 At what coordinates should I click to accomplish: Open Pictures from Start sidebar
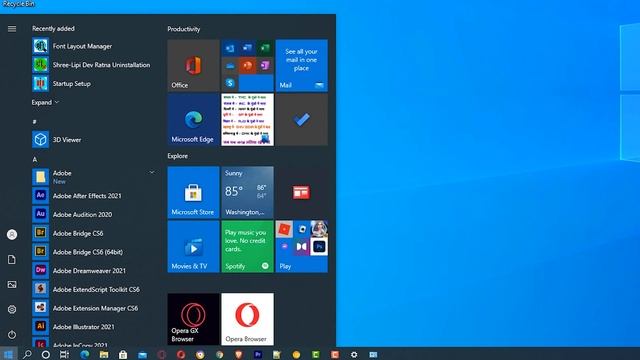tap(12, 284)
